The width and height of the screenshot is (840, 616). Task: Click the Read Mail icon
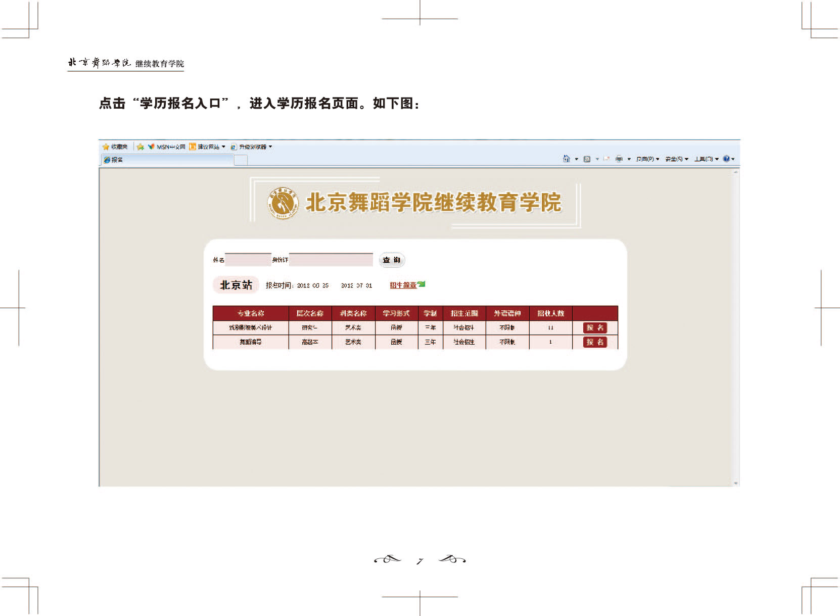coord(606,159)
